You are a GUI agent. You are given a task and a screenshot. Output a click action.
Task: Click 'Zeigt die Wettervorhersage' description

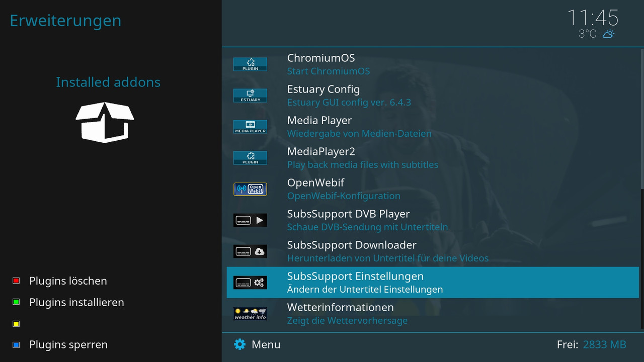tap(347, 321)
